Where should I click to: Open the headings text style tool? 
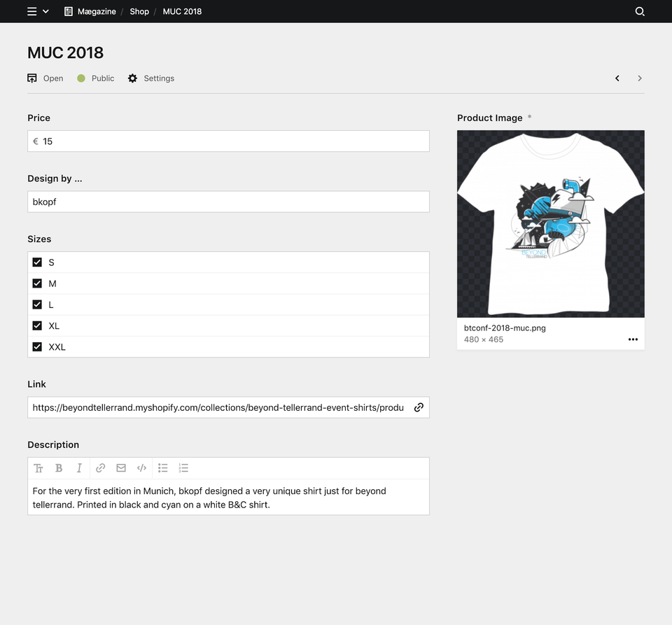coord(38,468)
